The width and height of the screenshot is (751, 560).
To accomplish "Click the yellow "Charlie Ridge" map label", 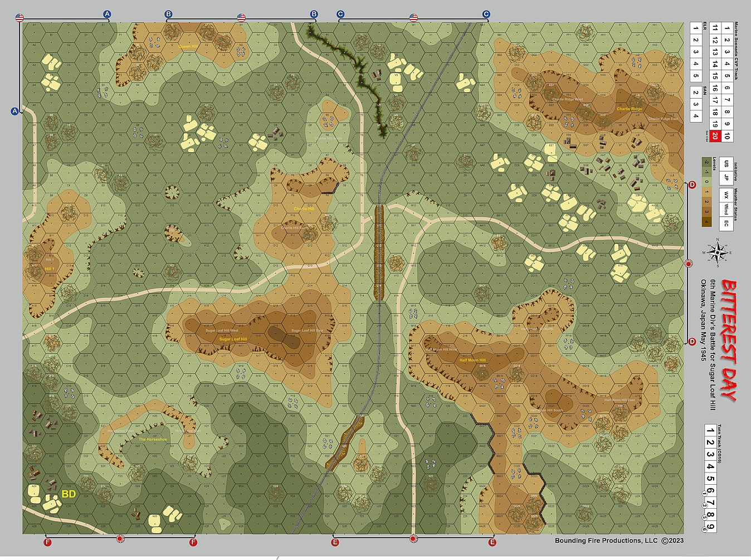I will (x=629, y=109).
